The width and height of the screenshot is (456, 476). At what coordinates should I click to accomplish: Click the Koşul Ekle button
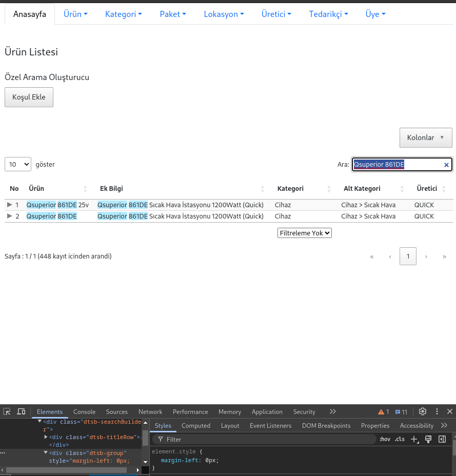click(x=29, y=97)
